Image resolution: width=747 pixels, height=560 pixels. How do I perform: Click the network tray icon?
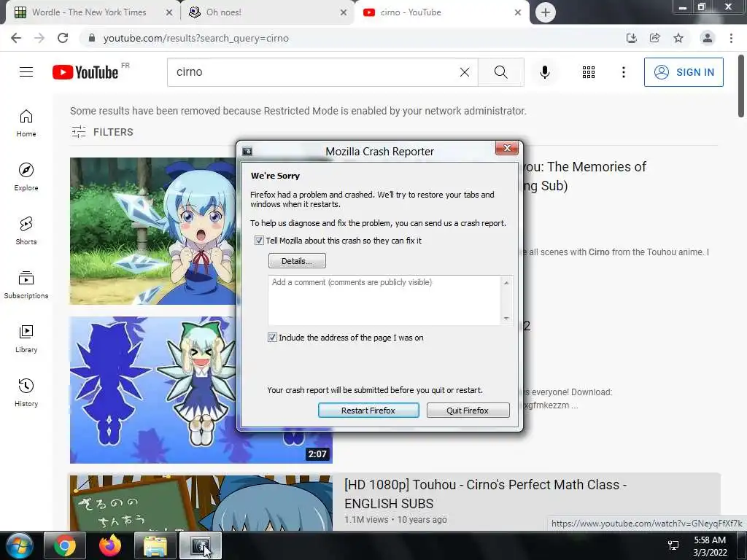tap(673, 545)
